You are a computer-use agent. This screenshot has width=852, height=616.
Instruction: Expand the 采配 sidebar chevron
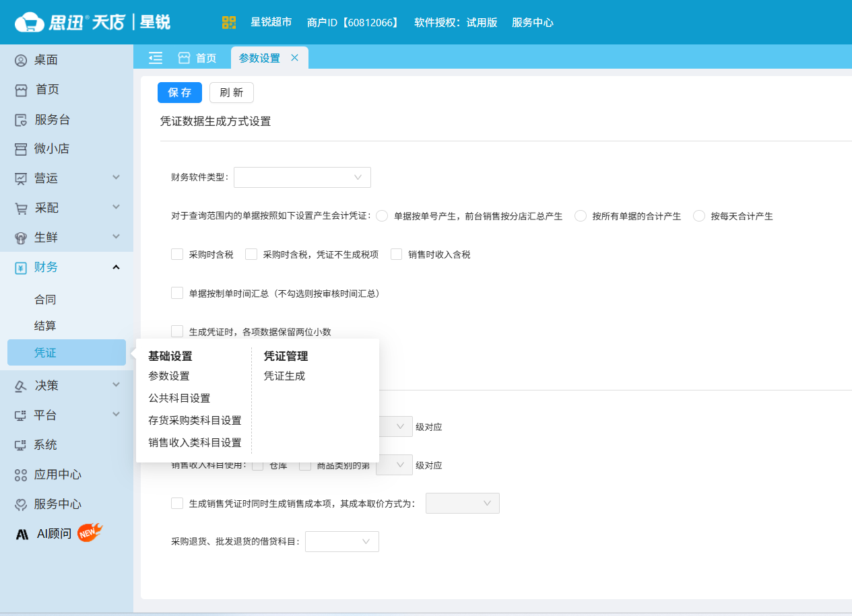pos(116,207)
